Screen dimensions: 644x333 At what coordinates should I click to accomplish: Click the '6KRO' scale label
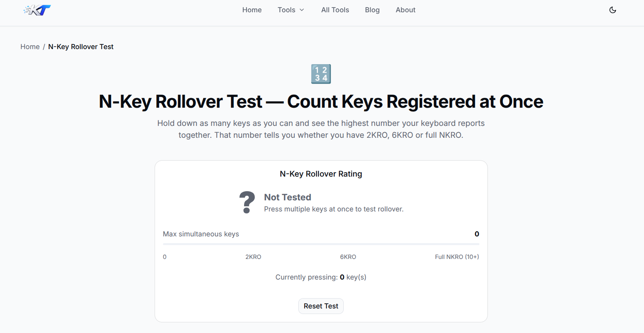click(x=348, y=257)
